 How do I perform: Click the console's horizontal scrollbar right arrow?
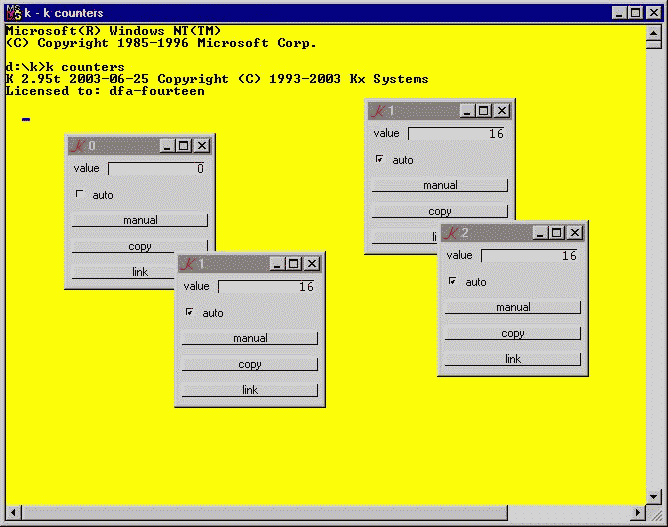[638, 513]
